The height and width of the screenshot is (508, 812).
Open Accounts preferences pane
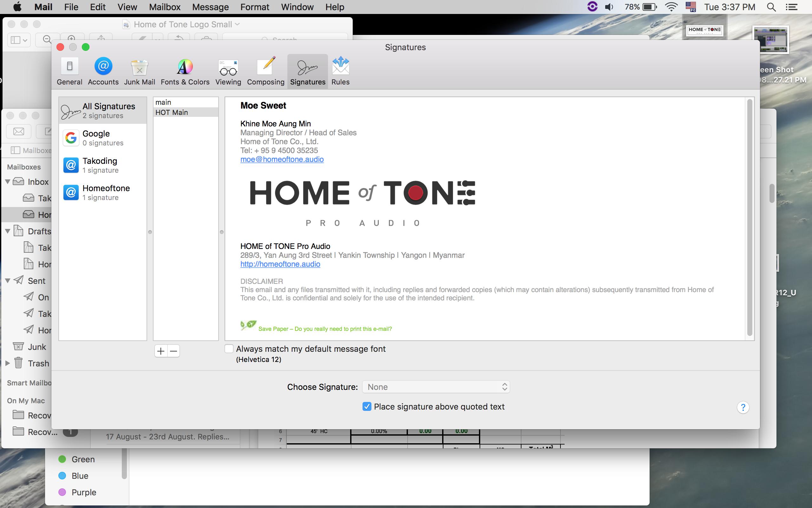103,71
